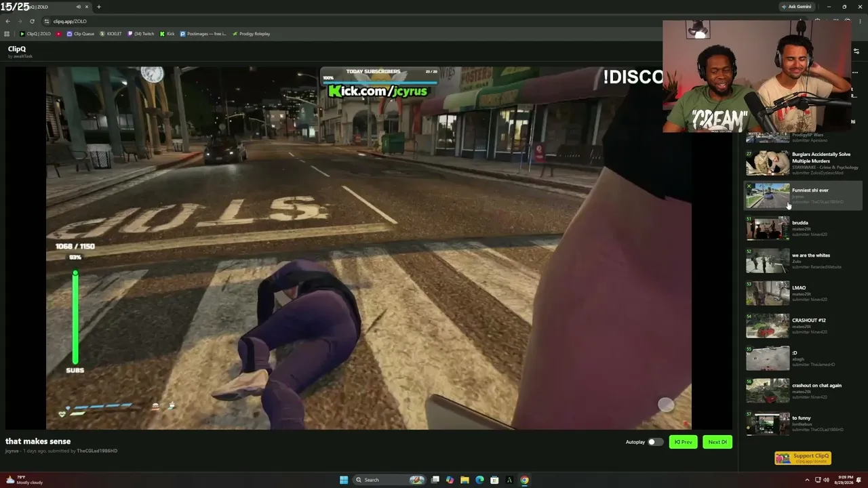Switch to Google Chrome on the taskbar

tap(524, 480)
